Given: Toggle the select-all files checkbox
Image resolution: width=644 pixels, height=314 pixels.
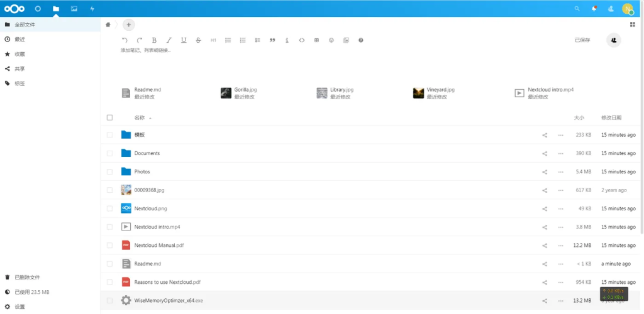Looking at the screenshot, I should coord(109,117).
